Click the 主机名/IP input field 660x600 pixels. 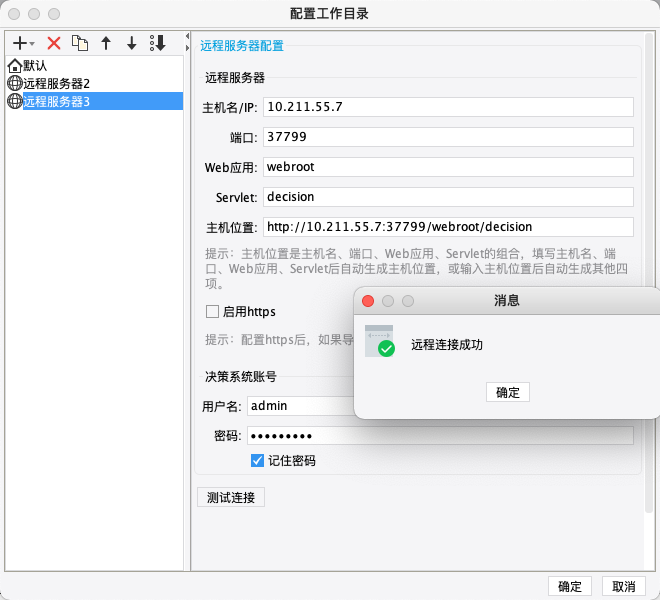tap(447, 107)
